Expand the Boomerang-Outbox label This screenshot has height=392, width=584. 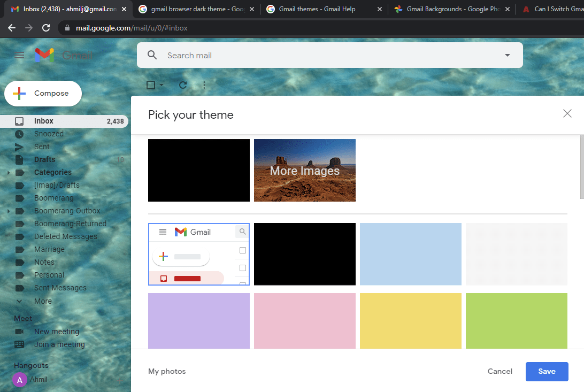point(9,211)
